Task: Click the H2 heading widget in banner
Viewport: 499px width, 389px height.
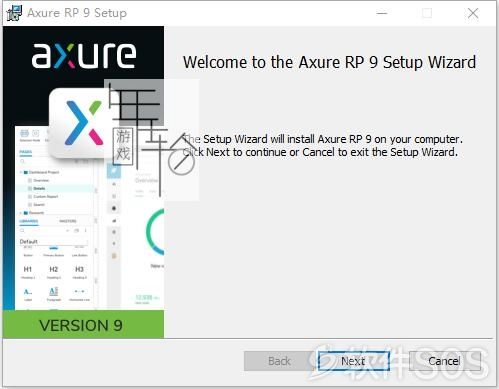Action: pos(53,269)
